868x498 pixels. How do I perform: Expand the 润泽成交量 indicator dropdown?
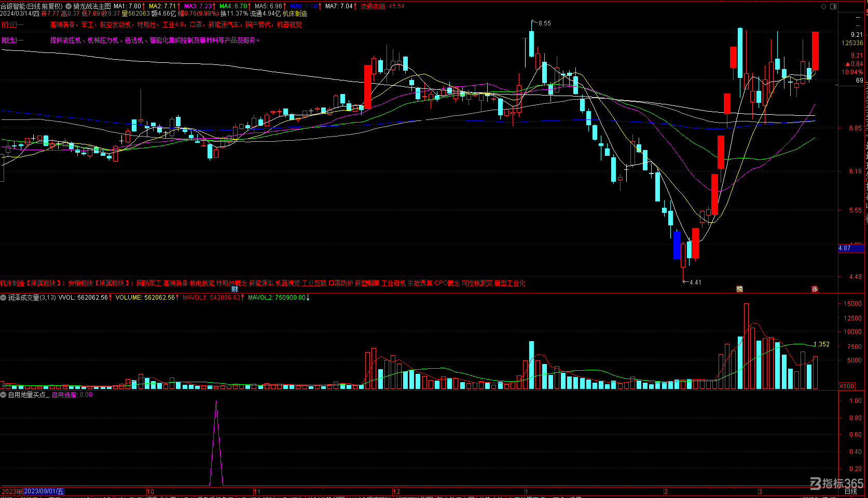pos(3,298)
